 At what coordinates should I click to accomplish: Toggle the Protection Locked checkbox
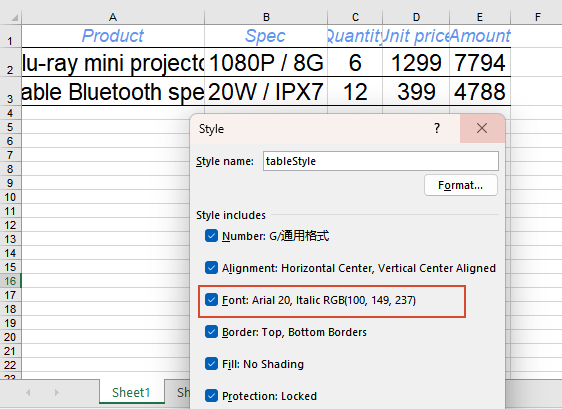(x=211, y=396)
